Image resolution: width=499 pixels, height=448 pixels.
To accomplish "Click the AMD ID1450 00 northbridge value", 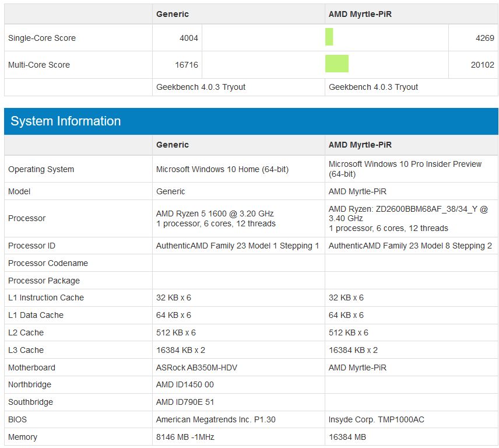I will 185,384.
